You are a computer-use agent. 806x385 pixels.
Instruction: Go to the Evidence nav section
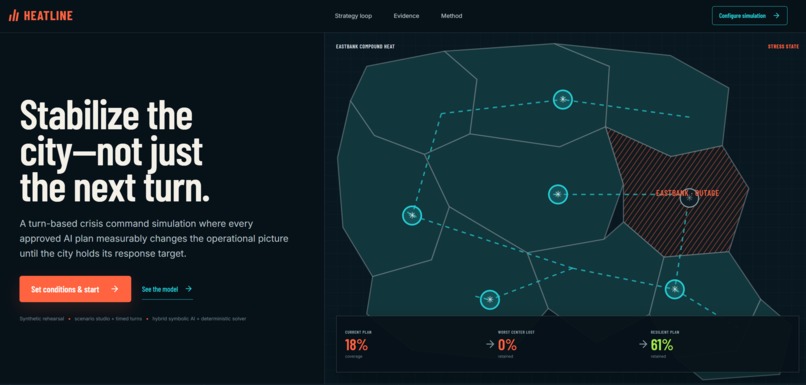tap(406, 16)
